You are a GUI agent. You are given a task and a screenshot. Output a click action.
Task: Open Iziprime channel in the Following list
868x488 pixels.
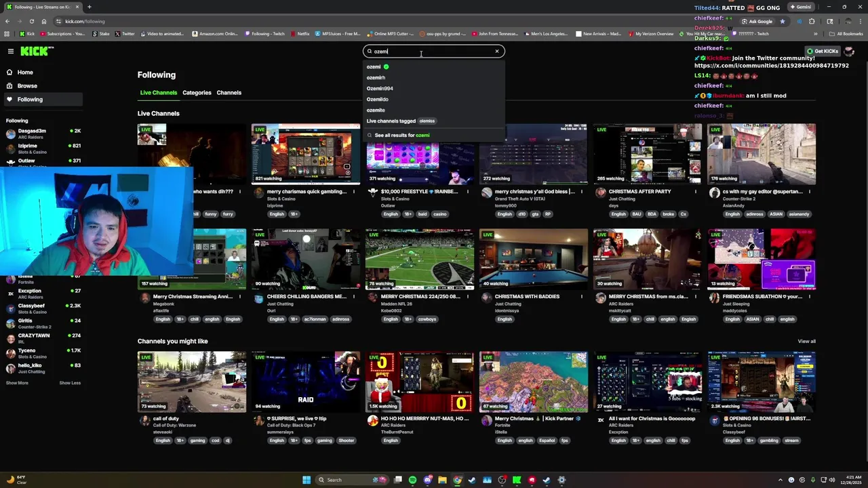[43, 148]
